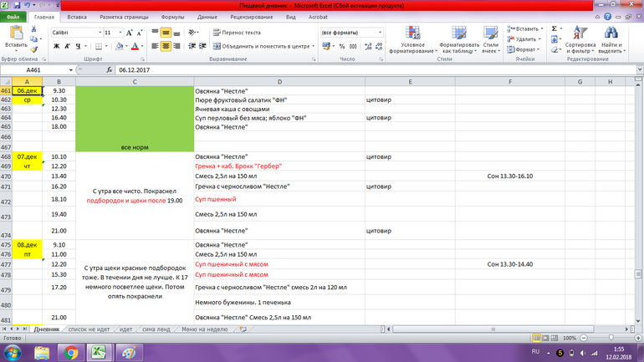Click the Файл (File) button
Image resolution: width=644 pixels, height=362 pixels.
click(x=13, y=17)
